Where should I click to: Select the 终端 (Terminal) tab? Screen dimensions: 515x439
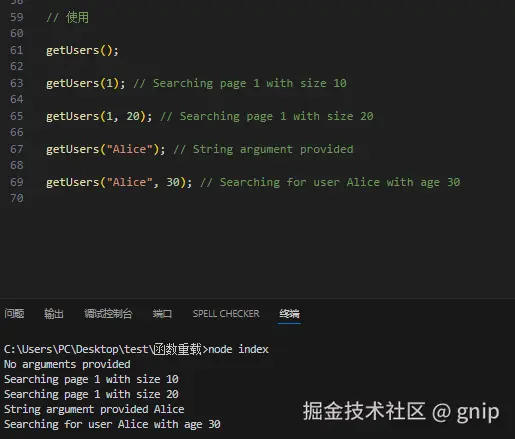pyautogui.click(x=289, y=313)
